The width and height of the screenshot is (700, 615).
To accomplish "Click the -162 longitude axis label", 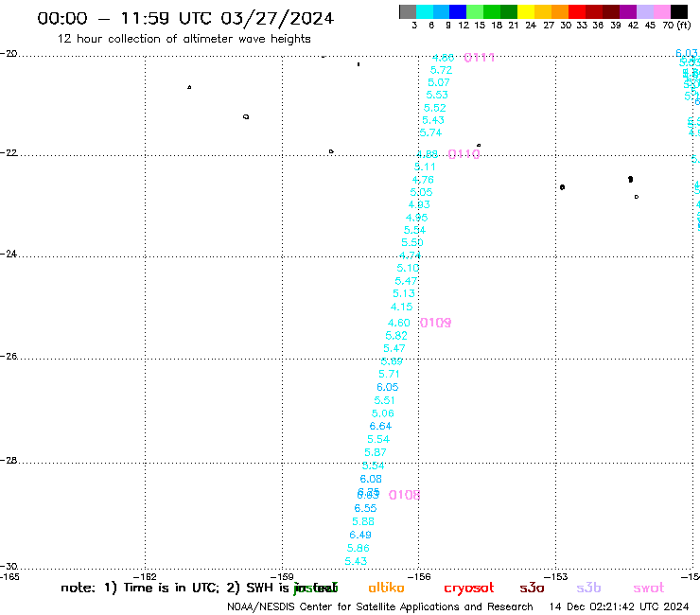I will pos(145,576).
